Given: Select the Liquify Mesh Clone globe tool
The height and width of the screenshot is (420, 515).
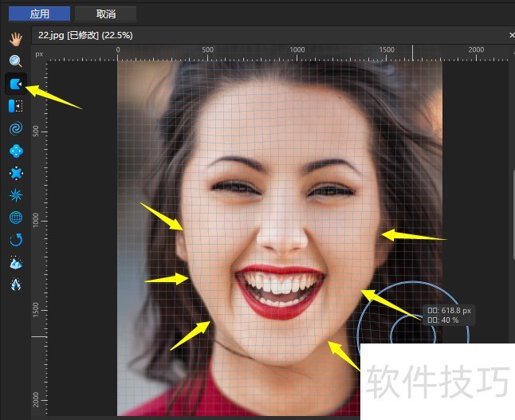Looking at the screenshot, I should tap(16, 218).
